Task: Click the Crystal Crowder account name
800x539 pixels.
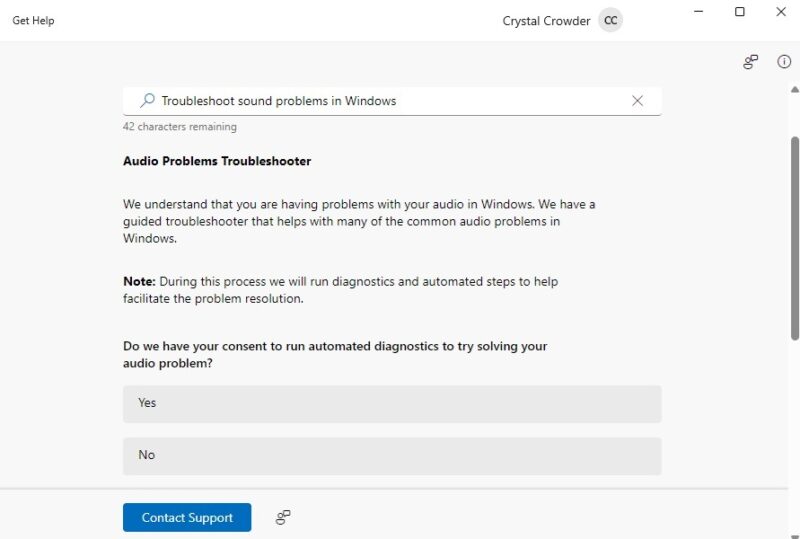Action: pyautogui.click(x=546, y=21)
